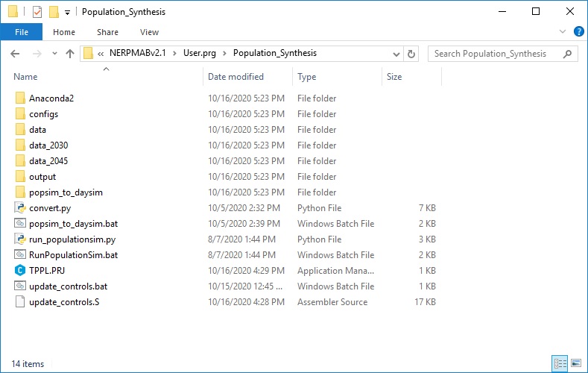Switch to Details view layout
This screenshot has height=373, width=588.
click(560, 364)
